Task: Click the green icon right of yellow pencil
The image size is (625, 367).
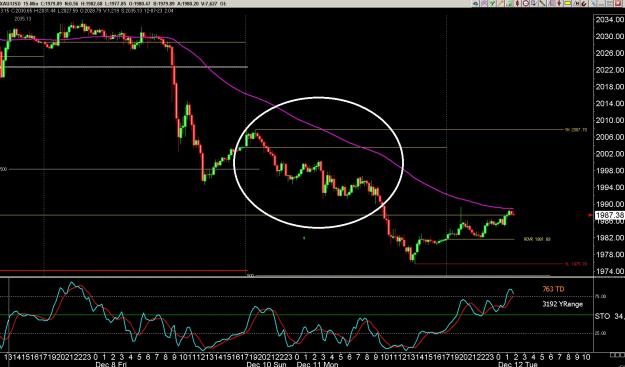Action: coord(509,4)
